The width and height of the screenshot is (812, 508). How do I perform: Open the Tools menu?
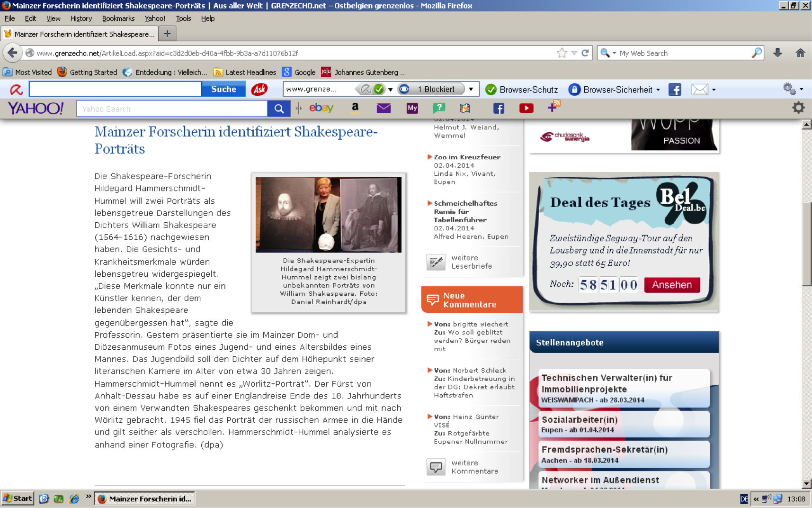pyautogui.click(x=183, y=18)
